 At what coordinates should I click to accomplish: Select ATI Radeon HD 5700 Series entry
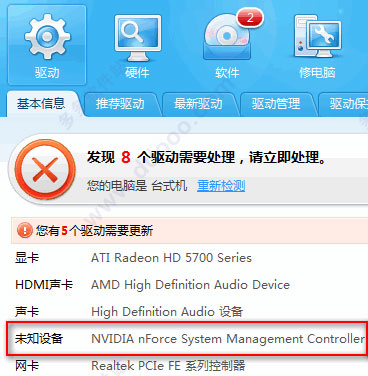(171, 258)
